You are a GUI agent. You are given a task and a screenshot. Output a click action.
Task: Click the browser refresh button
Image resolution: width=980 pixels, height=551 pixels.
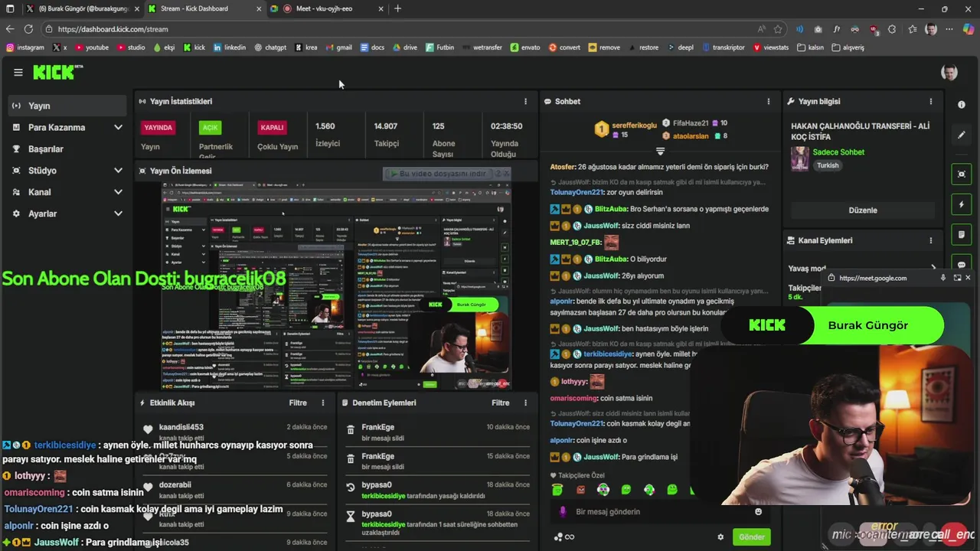(x=28, y=29)
